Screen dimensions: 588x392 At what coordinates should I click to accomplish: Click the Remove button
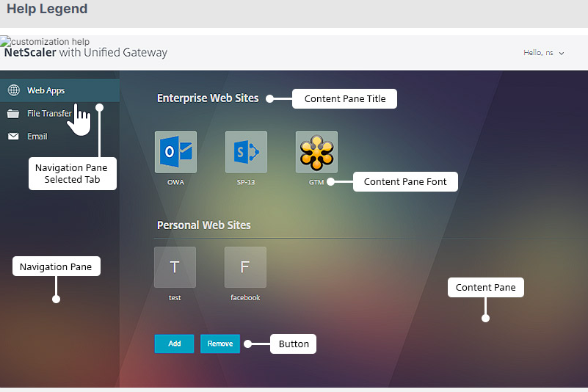click(x=220, y=344)
